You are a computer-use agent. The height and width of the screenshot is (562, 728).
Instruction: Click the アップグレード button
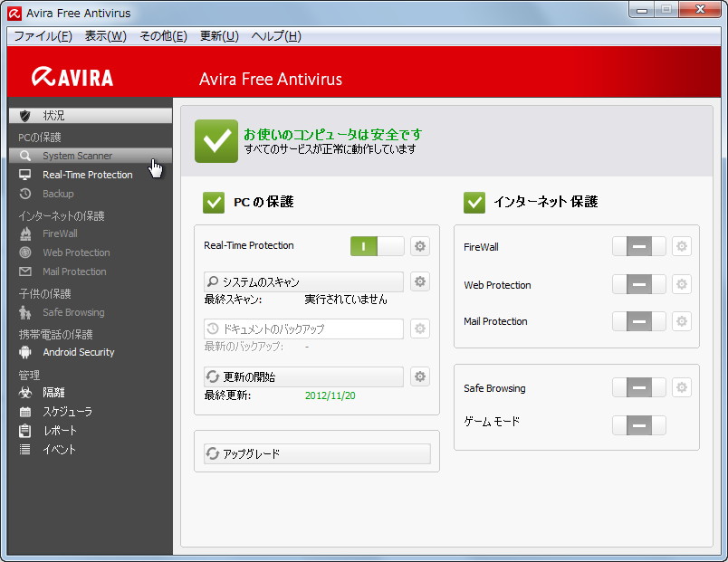pos(316,451)
